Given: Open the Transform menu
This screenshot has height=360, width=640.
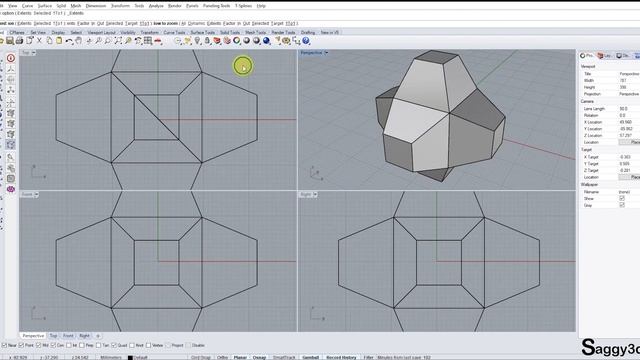Looking at the screenshot, I should (120, 6).
